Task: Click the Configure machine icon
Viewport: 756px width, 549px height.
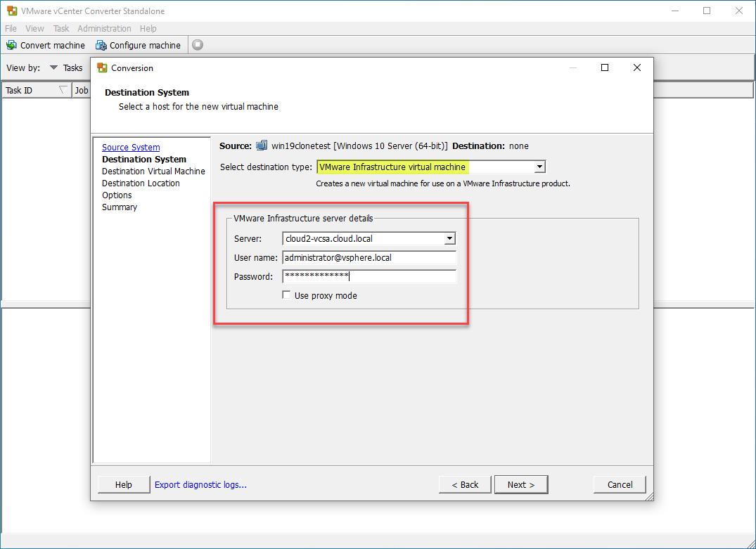Action: 101,45
